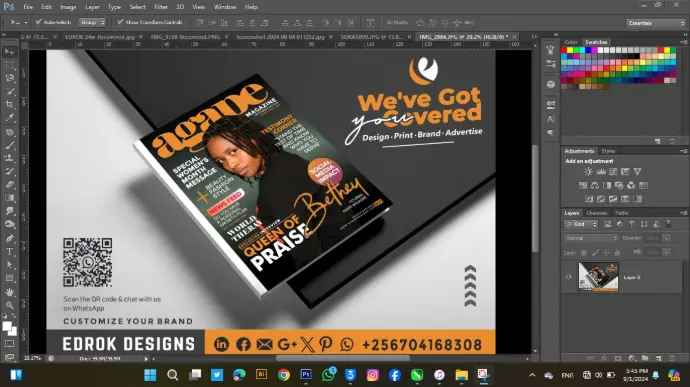Click the Layer 0 thumbnail
The height and width of the screenshot is (387, 690).
pyautogui.click(x=598, y=276)
